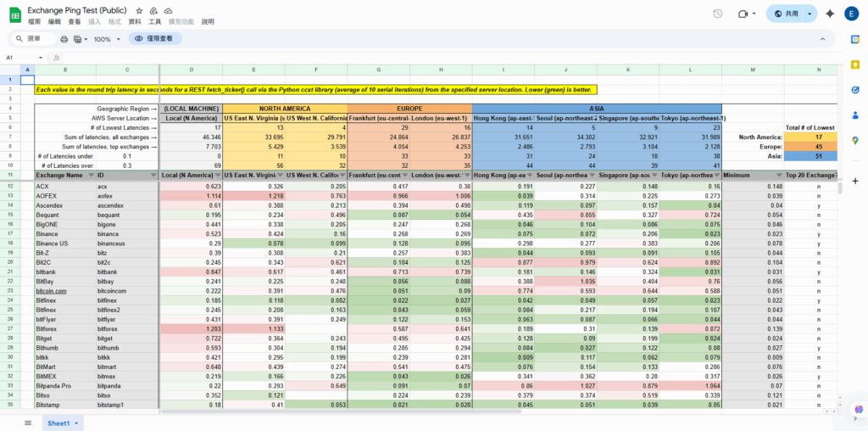Screen dimensions: 868x431
Task: Select the EUROPE region header cell
Action: [x=409, y=109]
